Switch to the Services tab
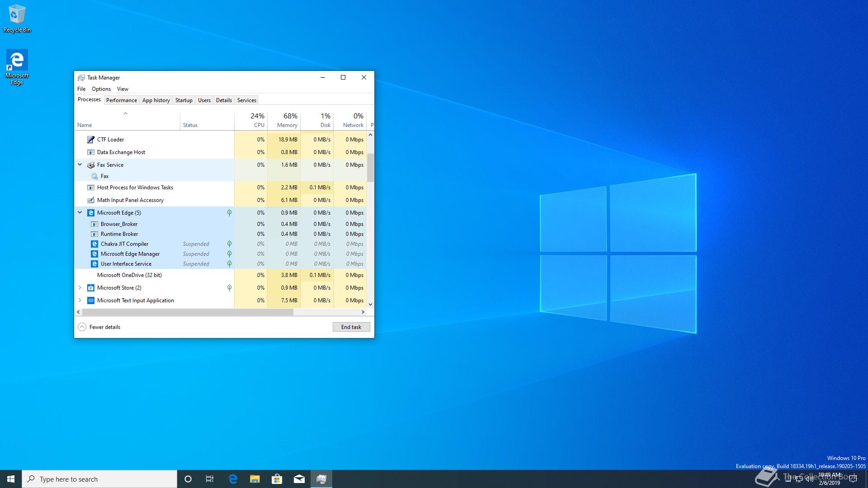868x488 pixels. coord(246,100)
